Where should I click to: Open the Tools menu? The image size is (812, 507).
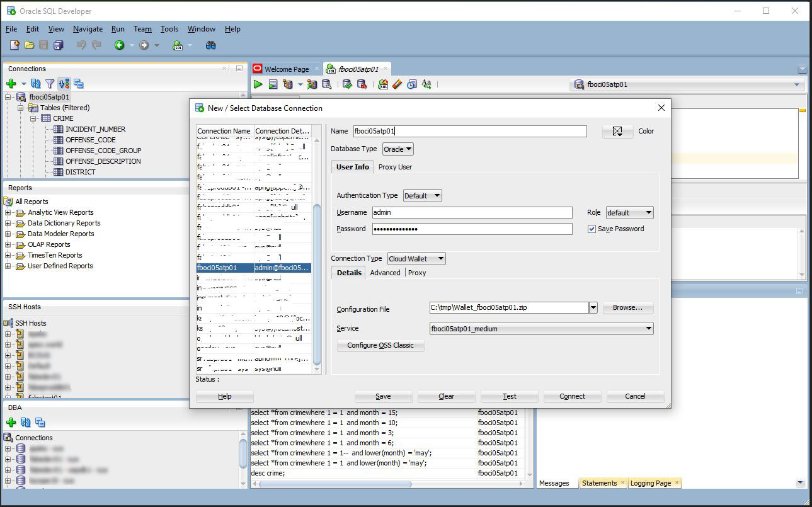point(169,29)
